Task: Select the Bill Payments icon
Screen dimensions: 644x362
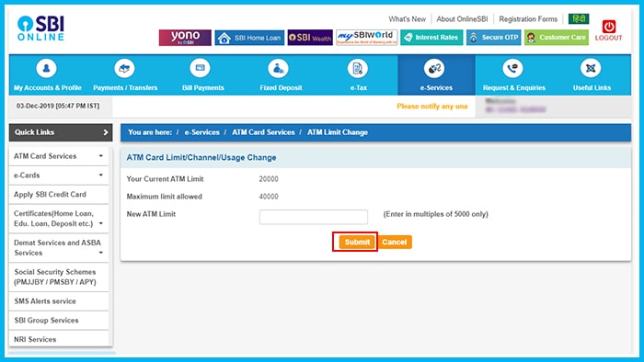Action: (200, 68)
